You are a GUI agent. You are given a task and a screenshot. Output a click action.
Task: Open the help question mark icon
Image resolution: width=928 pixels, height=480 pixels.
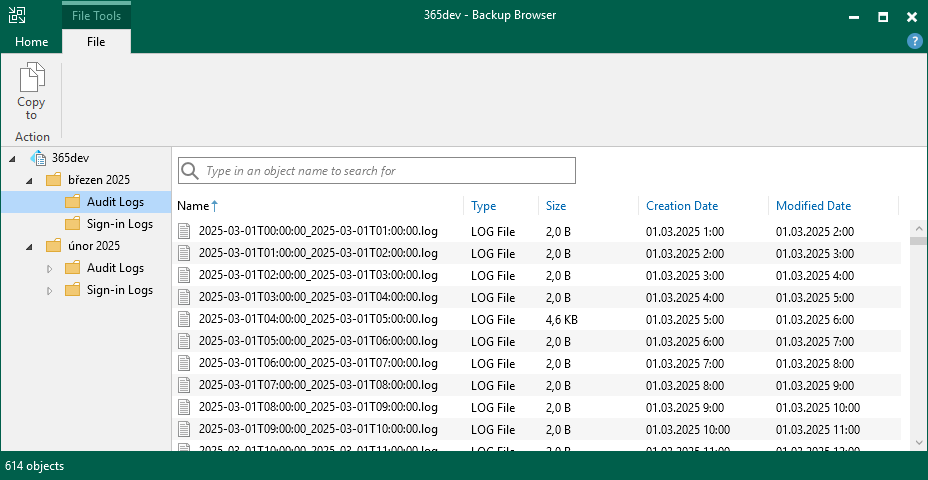pos(914,41)
